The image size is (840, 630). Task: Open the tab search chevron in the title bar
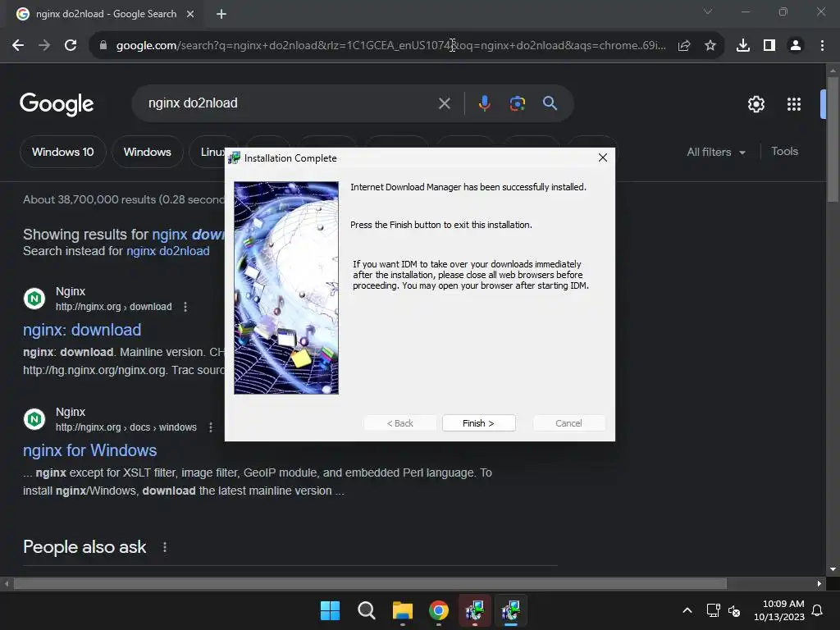pyautogui.click(x=708, y=11)
